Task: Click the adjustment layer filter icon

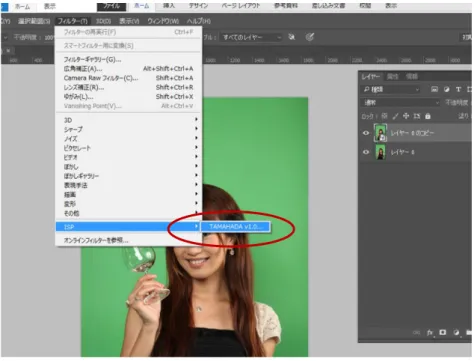Action: click(446, 89)
